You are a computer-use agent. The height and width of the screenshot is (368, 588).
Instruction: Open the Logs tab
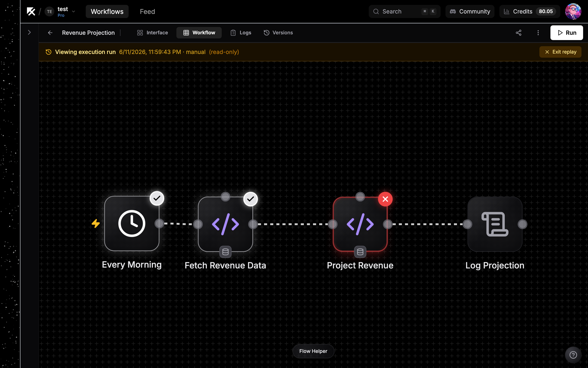tap(241, 33)
